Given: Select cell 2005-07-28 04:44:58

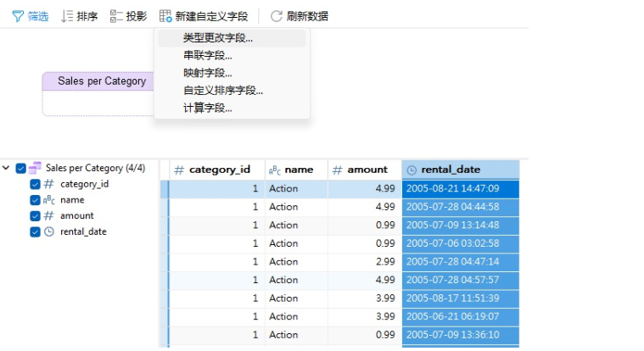Looking at the screenshot, I should pos(461,208).
